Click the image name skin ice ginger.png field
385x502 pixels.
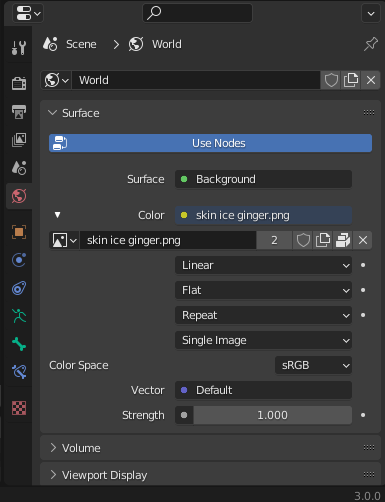(x=168, y=240)
